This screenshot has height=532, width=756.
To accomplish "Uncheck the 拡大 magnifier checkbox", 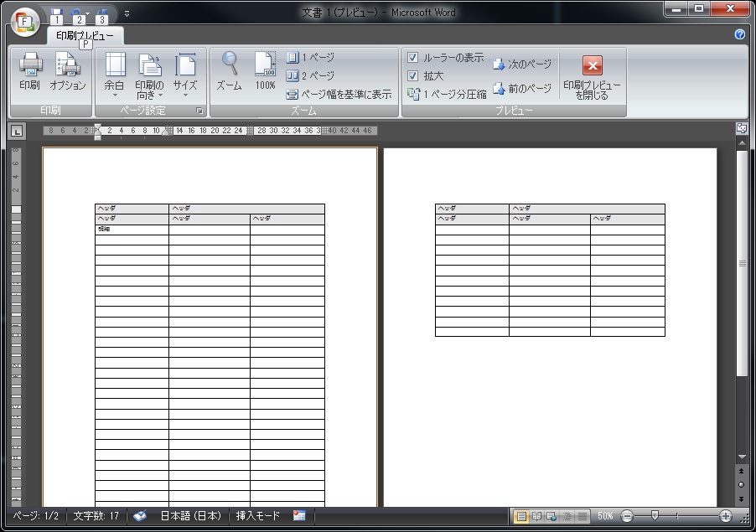I will tap(412, 76).
